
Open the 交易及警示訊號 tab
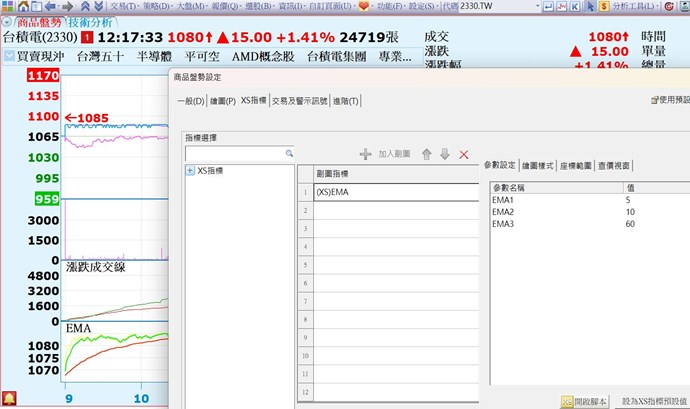(x=301, y=101)
